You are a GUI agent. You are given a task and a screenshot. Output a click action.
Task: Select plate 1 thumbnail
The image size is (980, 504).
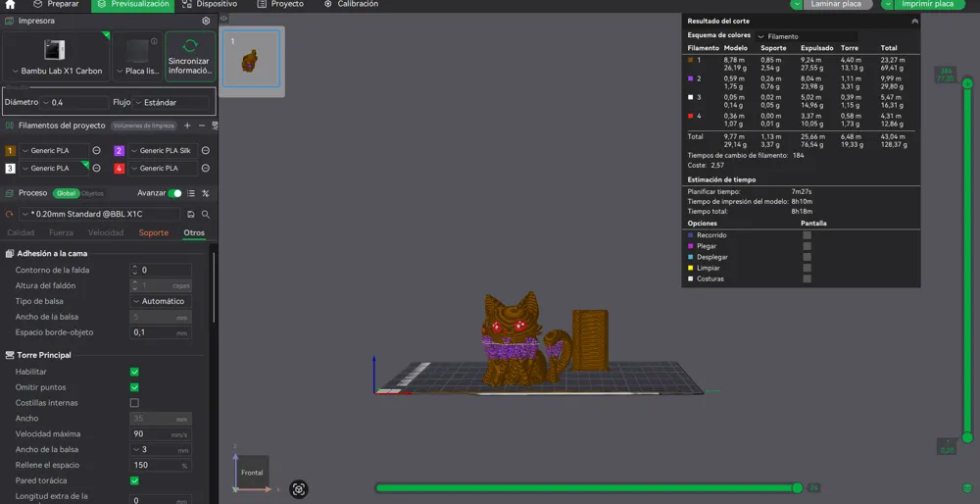(251, 59)
